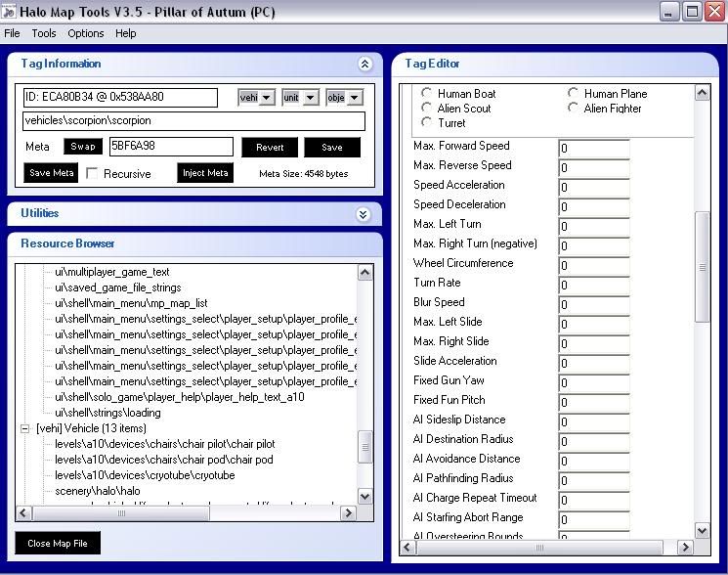Screen dimensions: 728x575
Task: Click Tag Editor scroll right arrow
Action: [685, 548]
